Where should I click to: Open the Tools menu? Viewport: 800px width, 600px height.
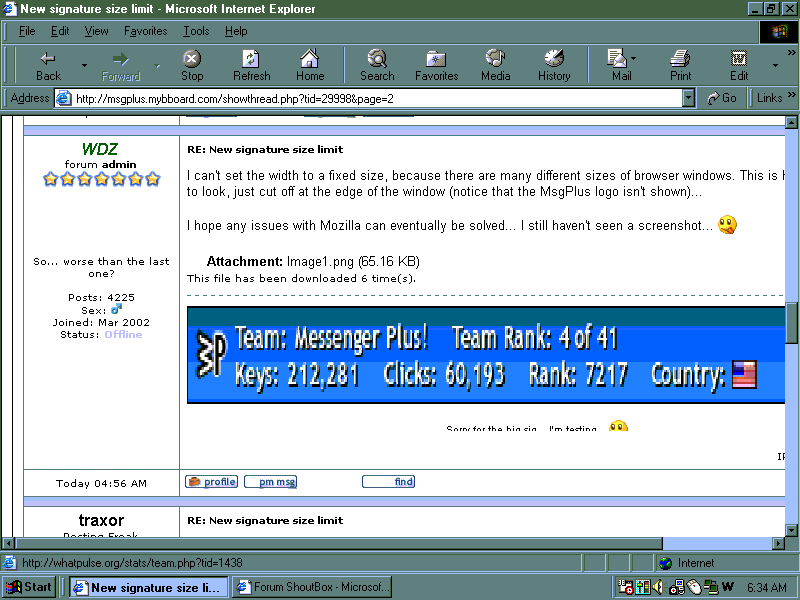point(196,31)
